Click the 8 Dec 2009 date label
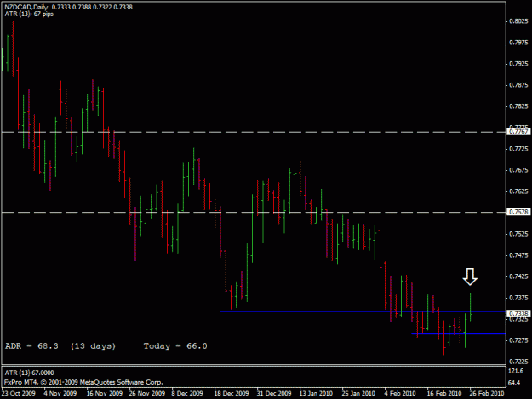The height and width of the screenshot is (399, 532). tap(187, 393)
